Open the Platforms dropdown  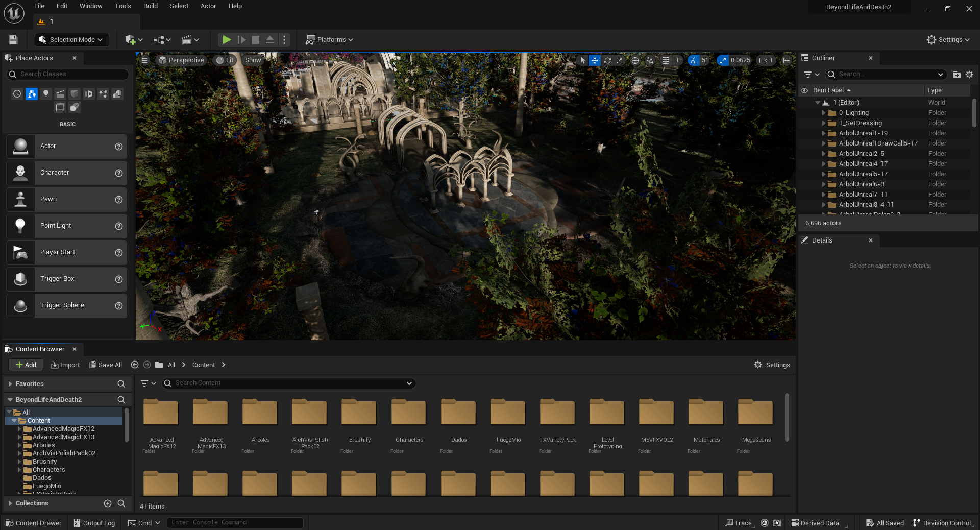(329, 40)
